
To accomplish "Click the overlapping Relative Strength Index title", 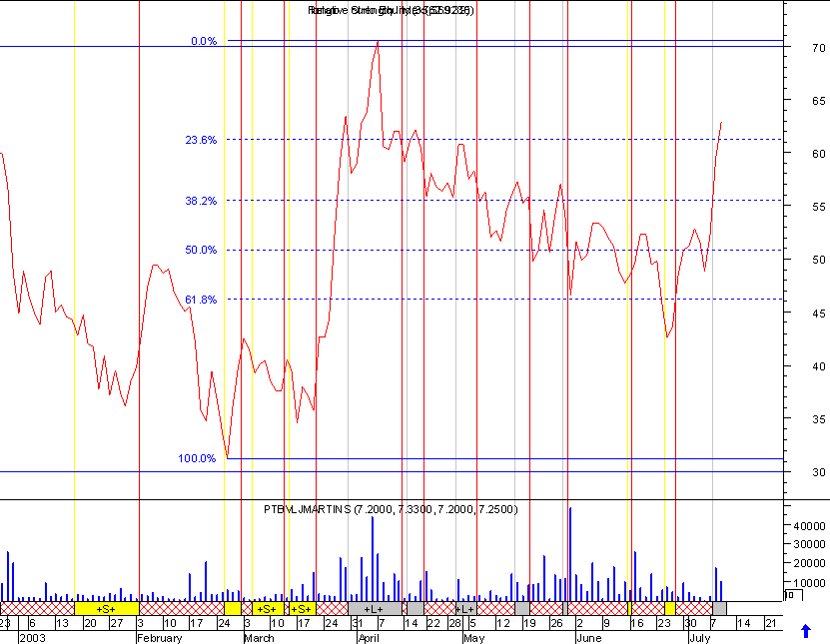I will point(391,10).
